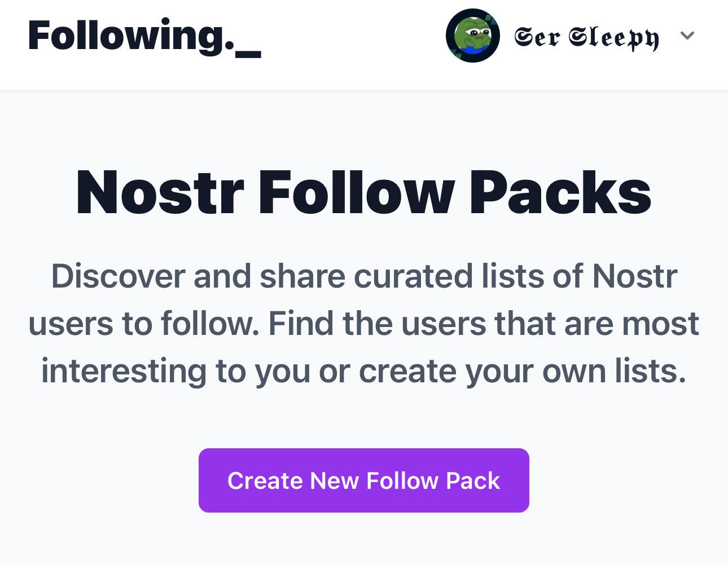Select the Ser Sleepy username label
The image size is (728, 565).
coord(586,37)
